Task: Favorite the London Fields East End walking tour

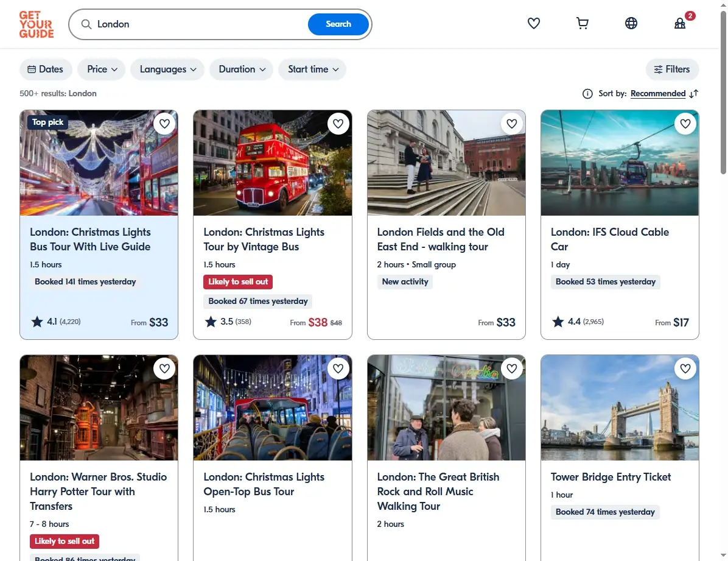Action: pos(512,124)
